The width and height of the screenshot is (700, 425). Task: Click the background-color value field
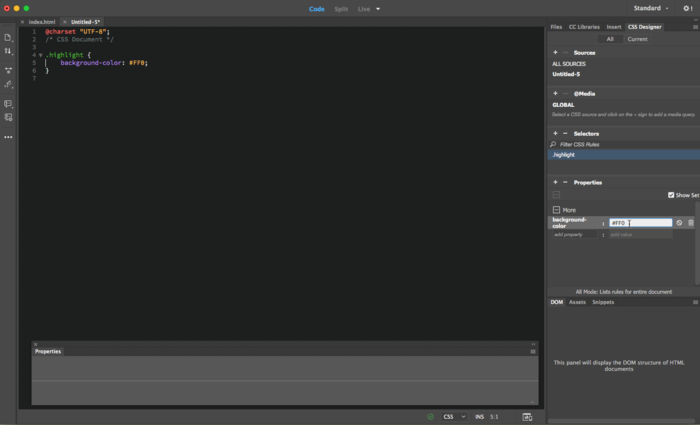click(640, 222)
